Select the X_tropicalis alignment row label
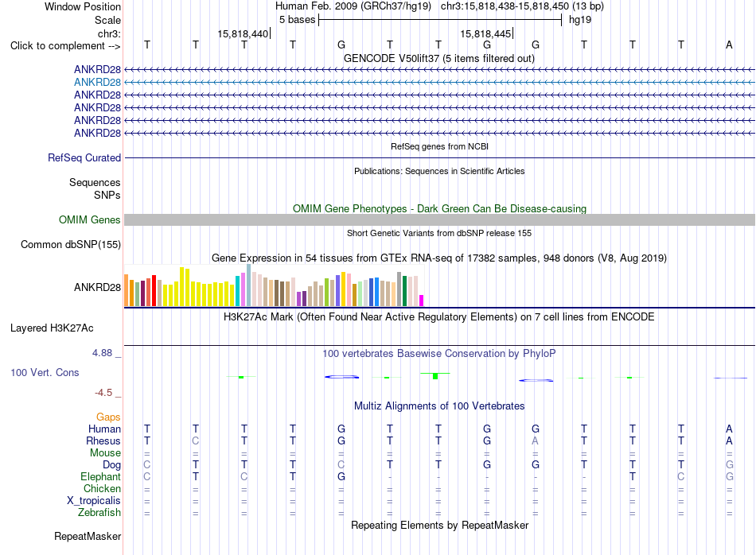The image size is (756, 555). (x=94, y=501)
